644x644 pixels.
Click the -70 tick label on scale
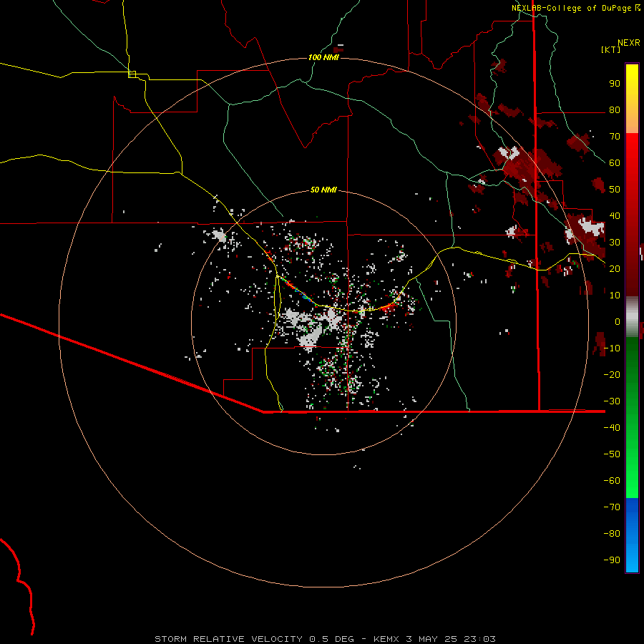612,507
